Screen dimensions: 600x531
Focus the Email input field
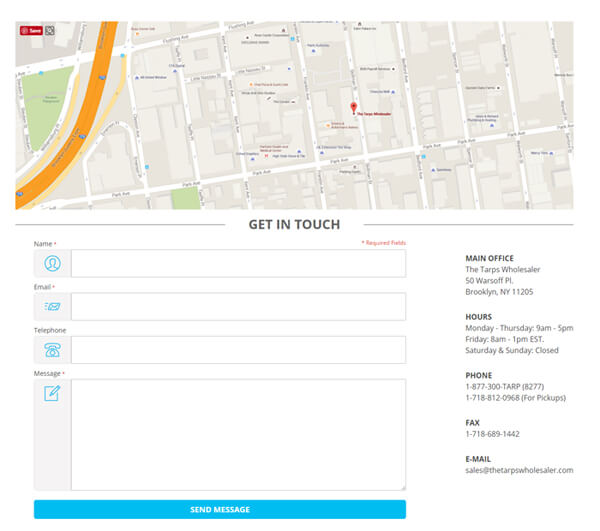[x=238, y=306]
